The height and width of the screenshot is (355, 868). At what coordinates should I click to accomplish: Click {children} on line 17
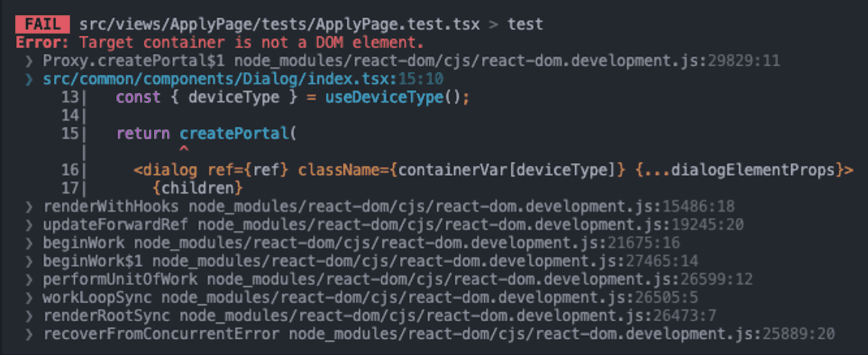[198, 189]
